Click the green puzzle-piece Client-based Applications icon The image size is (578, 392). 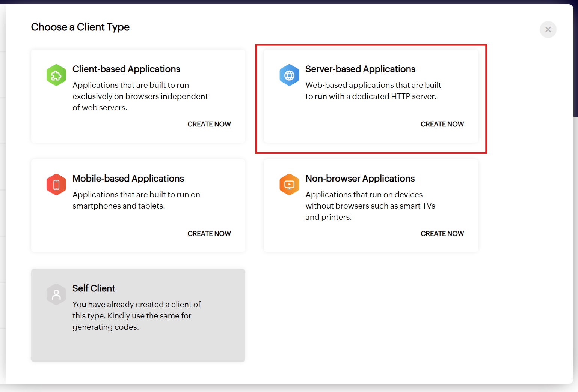(x=56, y=75)
